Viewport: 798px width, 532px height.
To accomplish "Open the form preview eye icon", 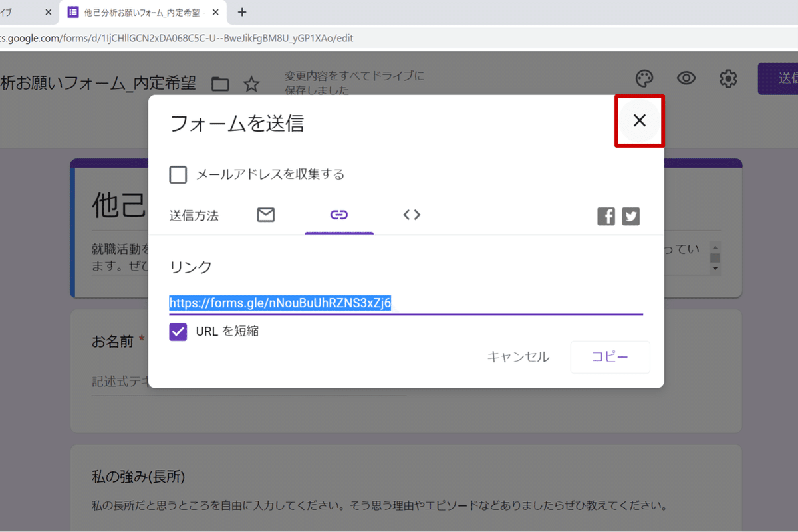I will pos(686,78).
